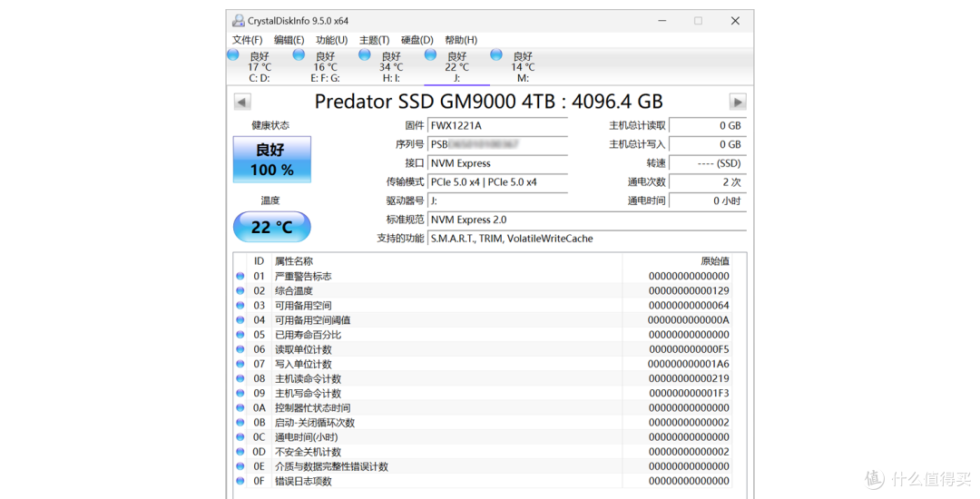The image size is (980, 499).
Task: Click status dot of attribute 04 可用备用空间阈值
Action: point(240,319)
